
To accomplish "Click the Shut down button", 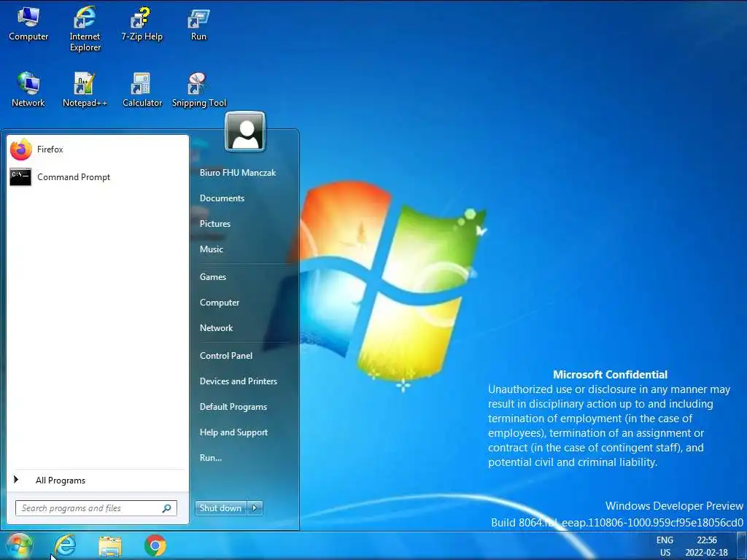I will pos(220,508).
